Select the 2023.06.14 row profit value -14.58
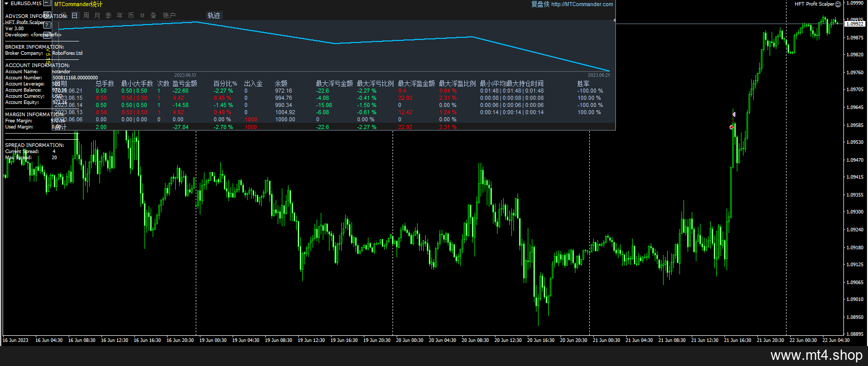 [x=180, y=105]
